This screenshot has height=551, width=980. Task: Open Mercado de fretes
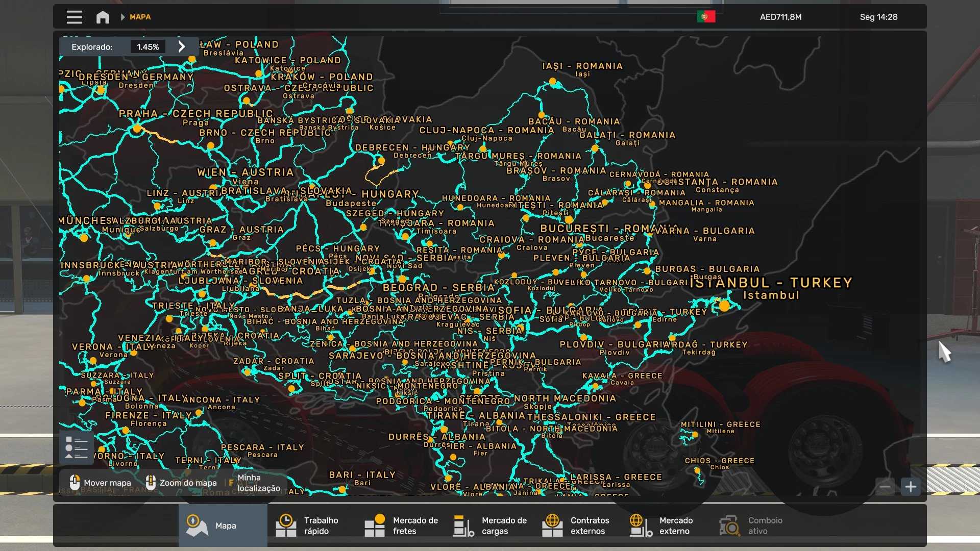(401, 525)
